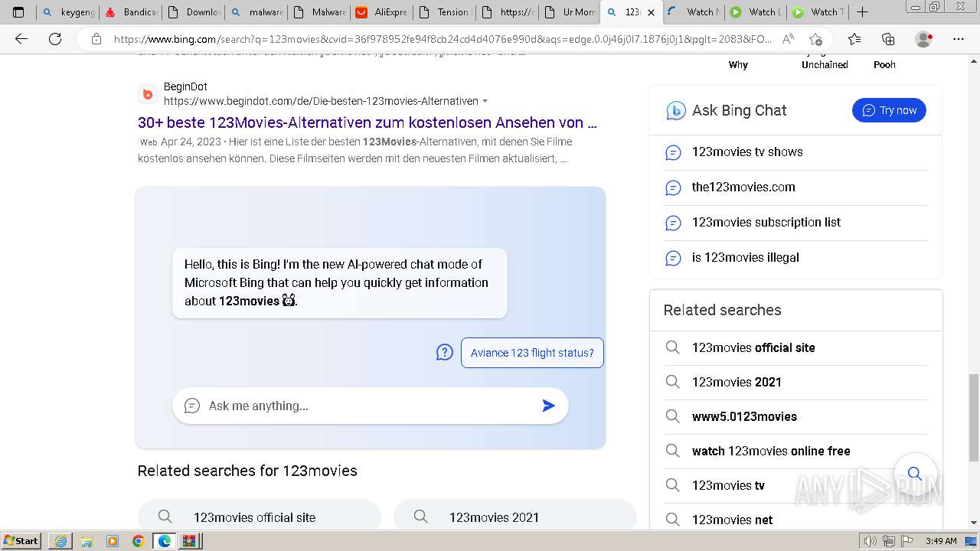
Task: Close the active 123movies tab
Action: [x=651, y=12]
